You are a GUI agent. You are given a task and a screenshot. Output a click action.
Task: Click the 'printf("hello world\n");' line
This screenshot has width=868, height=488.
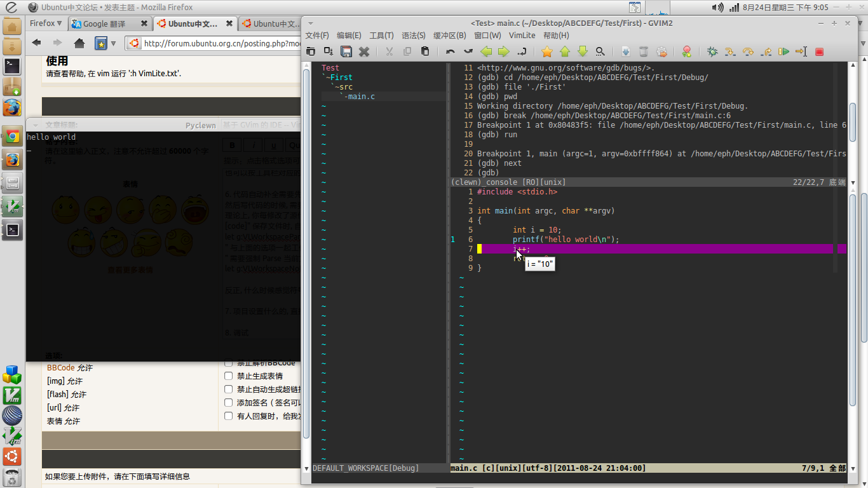click(566, 240)
